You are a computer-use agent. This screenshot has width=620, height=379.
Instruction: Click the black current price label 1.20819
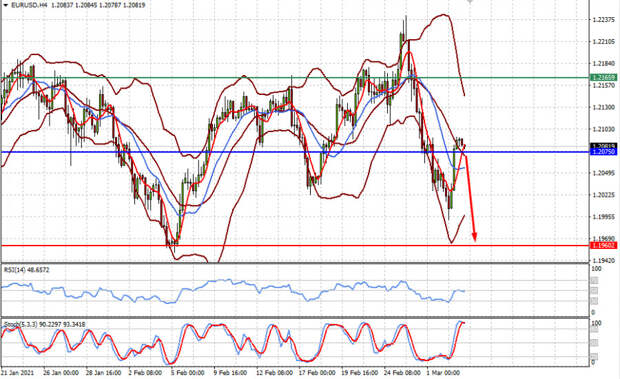[x=603, y=146]
